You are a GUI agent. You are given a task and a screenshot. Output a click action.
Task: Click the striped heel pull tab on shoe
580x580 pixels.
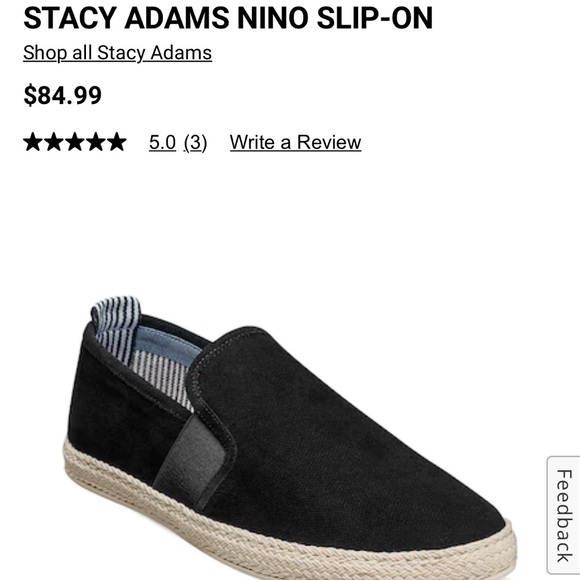(117, 313)
